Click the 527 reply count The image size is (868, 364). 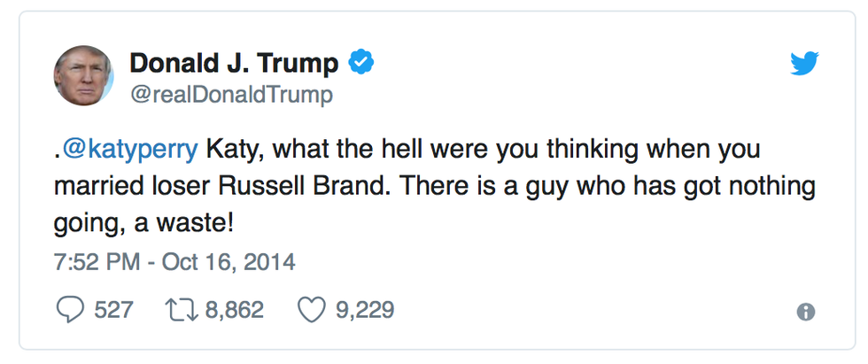click(114, 310)
